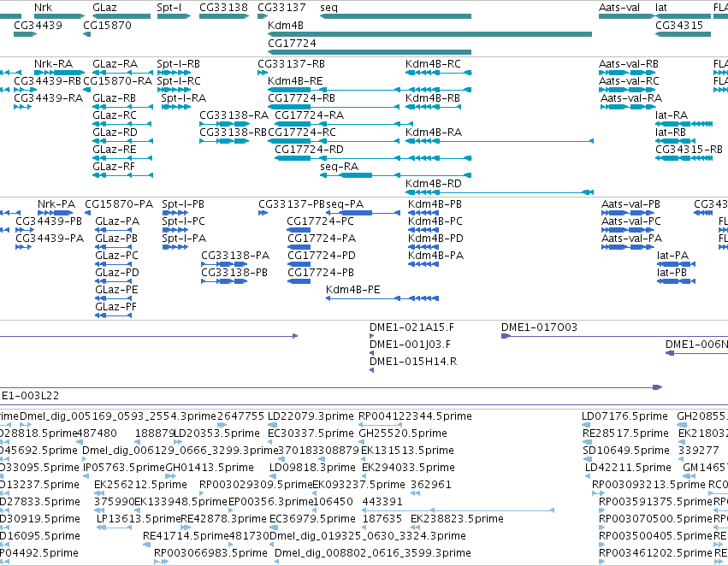Open protein 'CG34439-PA'
The height and width of the screenshot is (566, 728).
pos(50,239)
